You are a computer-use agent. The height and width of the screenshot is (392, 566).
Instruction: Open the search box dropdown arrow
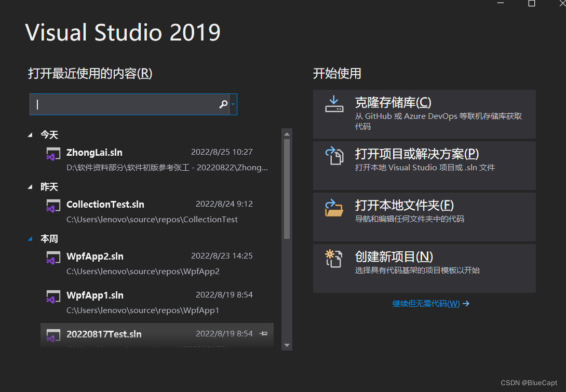point(233,104)
